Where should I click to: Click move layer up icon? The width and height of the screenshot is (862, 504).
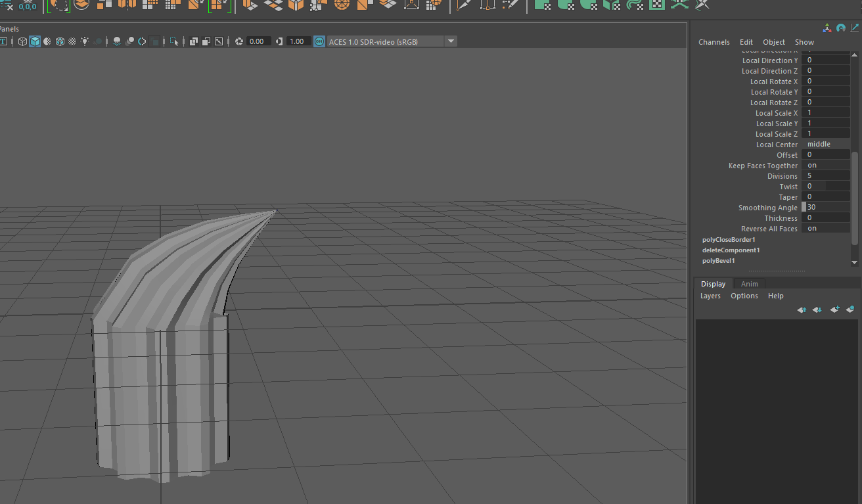[x=802, y=309]
